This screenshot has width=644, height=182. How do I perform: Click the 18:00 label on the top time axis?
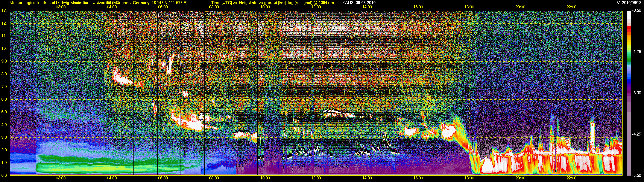[469, 7]
